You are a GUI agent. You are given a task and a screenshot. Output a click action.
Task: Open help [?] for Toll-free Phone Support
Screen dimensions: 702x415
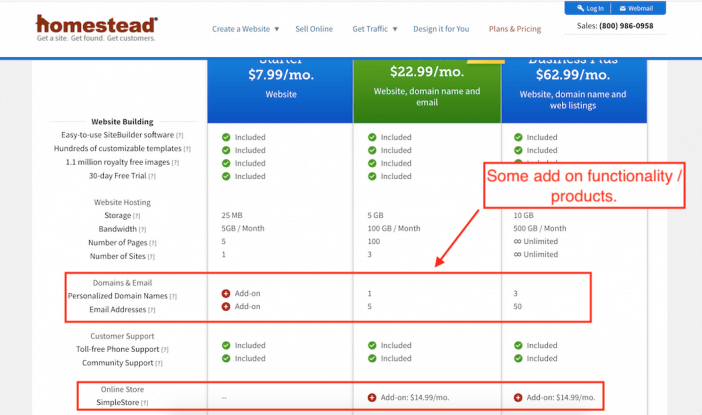tap(165, 350)
